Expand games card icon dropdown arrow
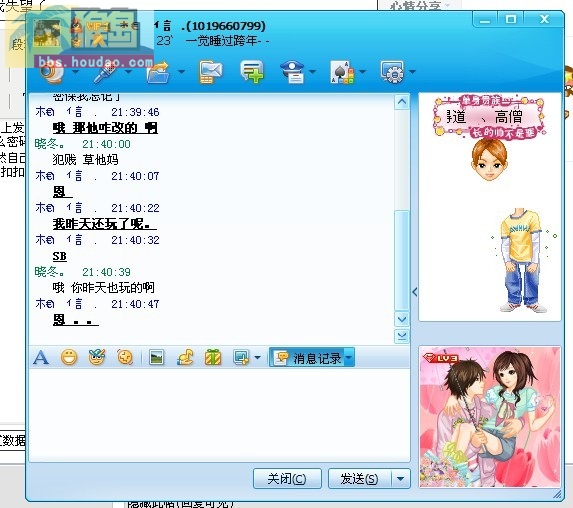Screen dimensions: 573x508 click(x=363, y=72)
